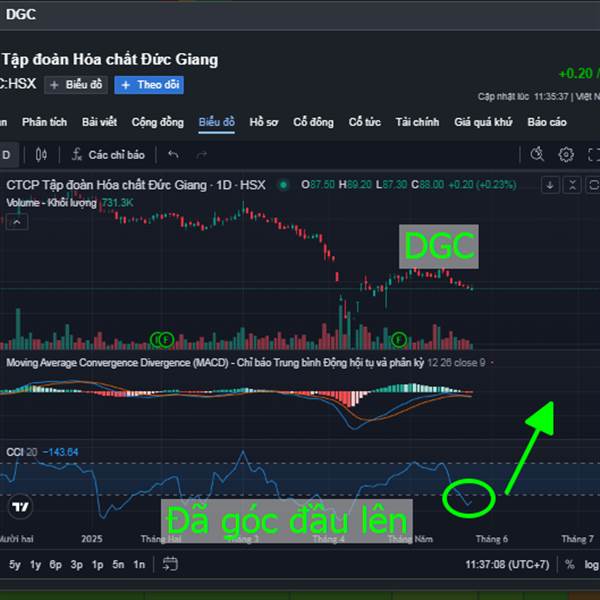The image size is (600, 600).
Task: Click the Tháng 6 time axis label
Action: coord(492,539)
